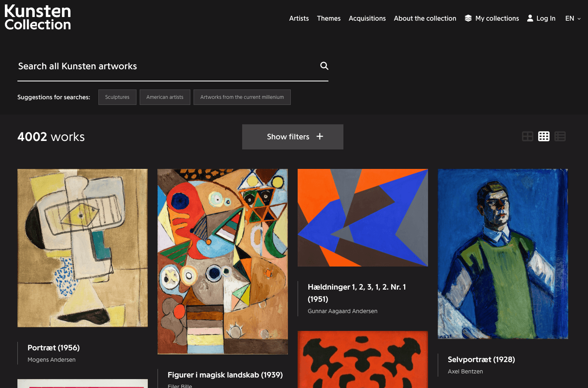
Task: Open the Selvportræt (1928) painting thumbnail
Action: [503, 254]
